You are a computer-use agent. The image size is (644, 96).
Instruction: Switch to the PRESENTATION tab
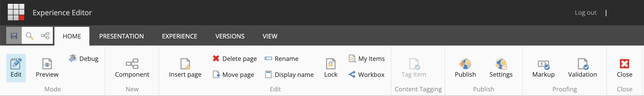(121, 36)
